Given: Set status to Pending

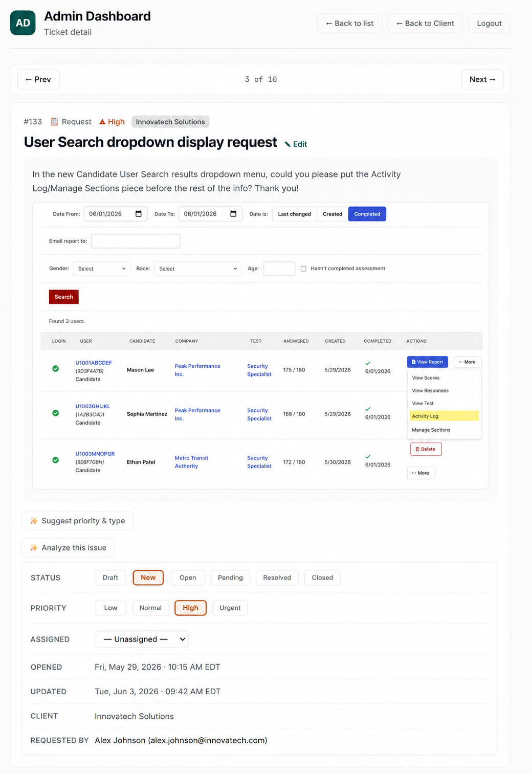Looking at the screenshot, I should point(230,578).
